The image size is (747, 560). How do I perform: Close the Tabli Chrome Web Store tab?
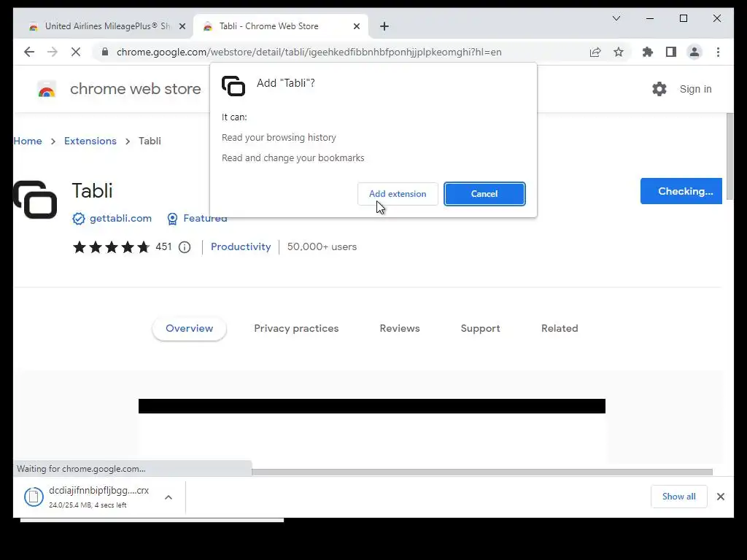pyautogui.click(x=356, y=26)
